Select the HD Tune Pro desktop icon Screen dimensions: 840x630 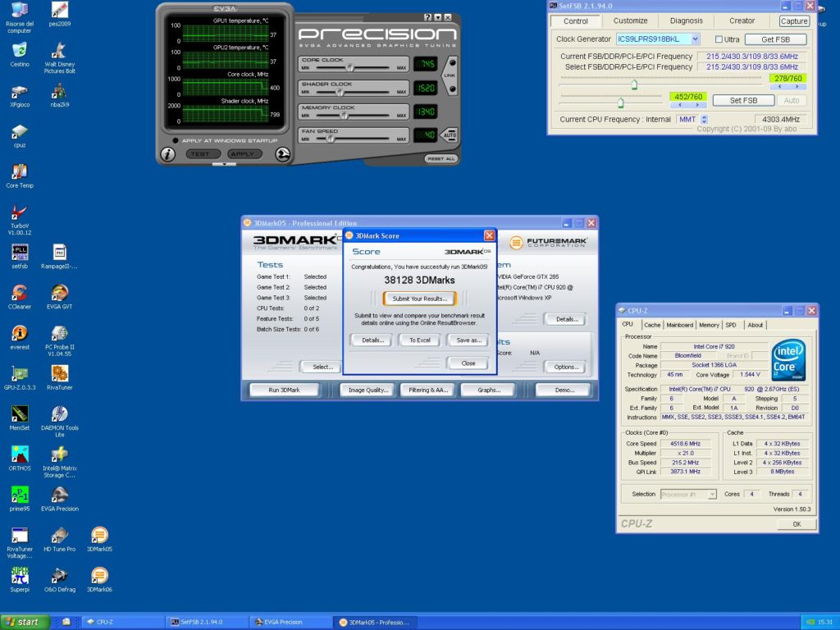point(59,540)
